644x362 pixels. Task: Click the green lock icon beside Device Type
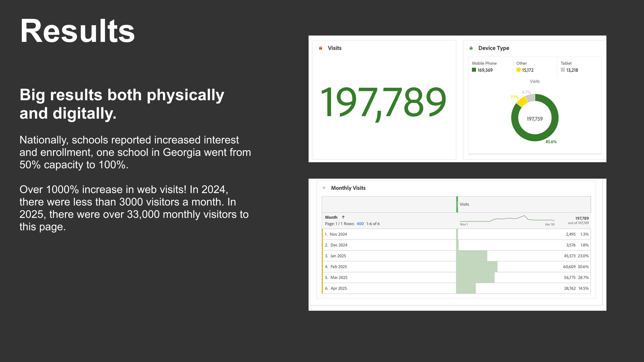pos(471,48)
